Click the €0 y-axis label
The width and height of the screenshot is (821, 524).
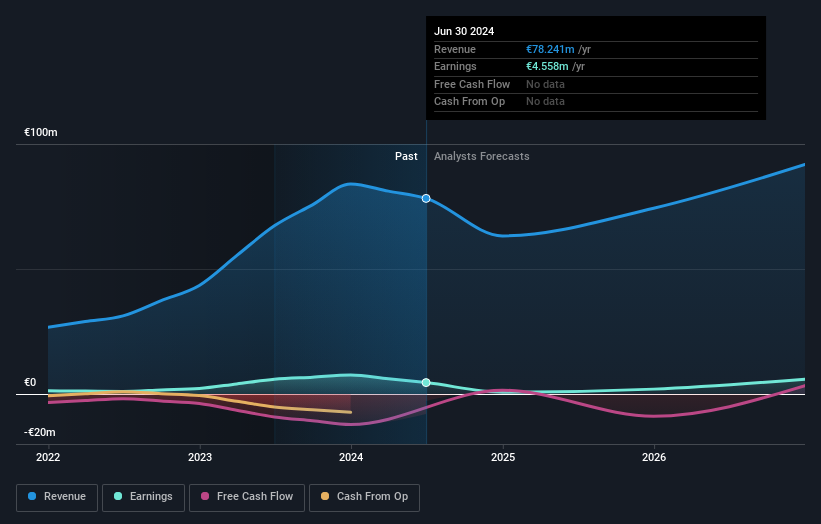[x=30, y=383]
